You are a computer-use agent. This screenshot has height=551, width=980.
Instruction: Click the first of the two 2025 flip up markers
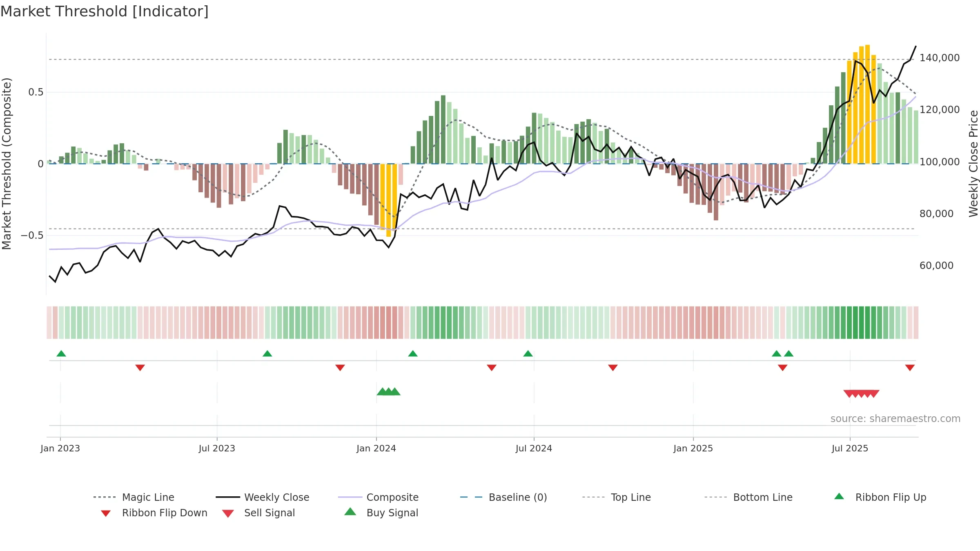pyautogui.click(x=777, y=353)
